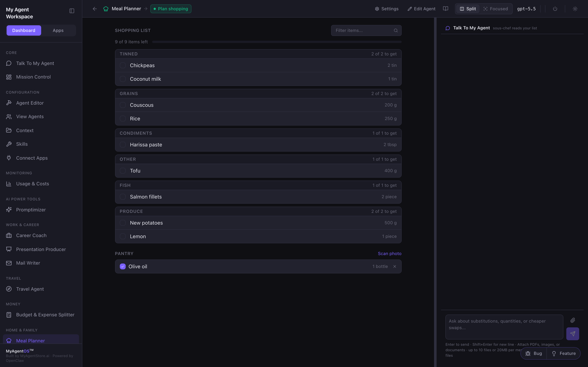This screenshot has height=367, width=588.
Task: Click the back arrow next to Meal Planner
Action: click(95, 9)
